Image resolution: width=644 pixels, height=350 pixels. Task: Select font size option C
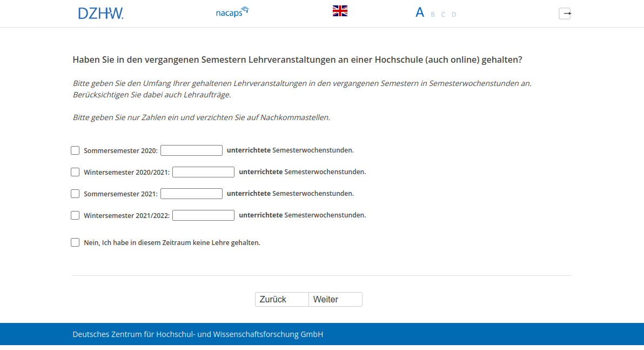(x=443, y=15)
